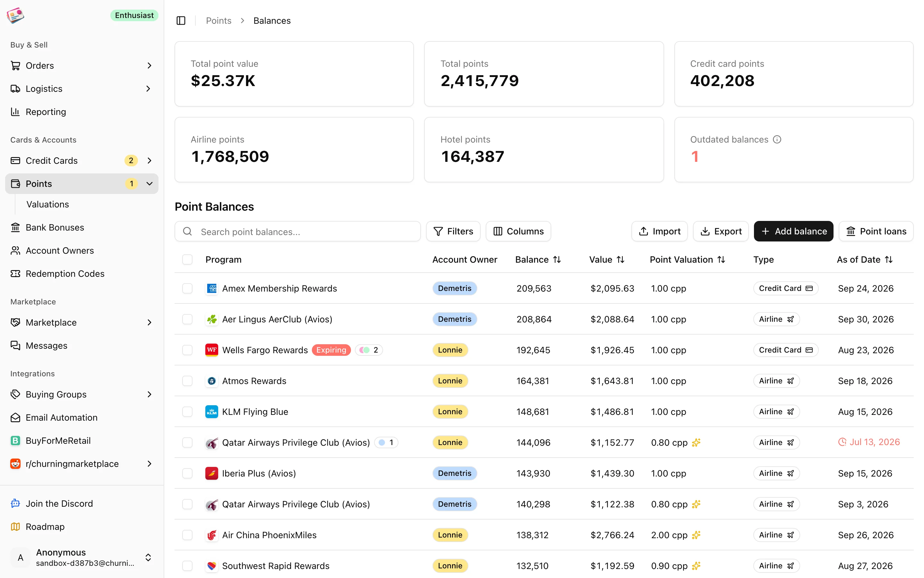This screenshot has height=578, width=924.
Task: Click the Expiring badge on Wells Fargo
Action: point(331,350)
